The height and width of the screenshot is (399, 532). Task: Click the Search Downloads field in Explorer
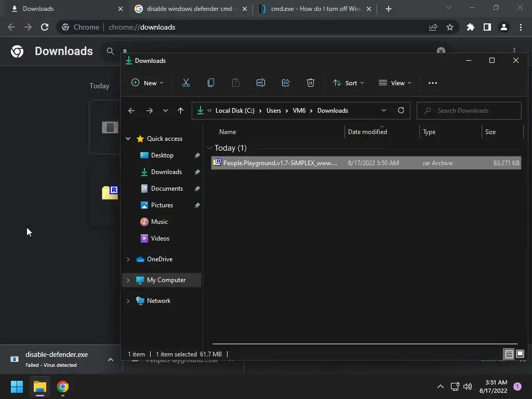(469, 111)
